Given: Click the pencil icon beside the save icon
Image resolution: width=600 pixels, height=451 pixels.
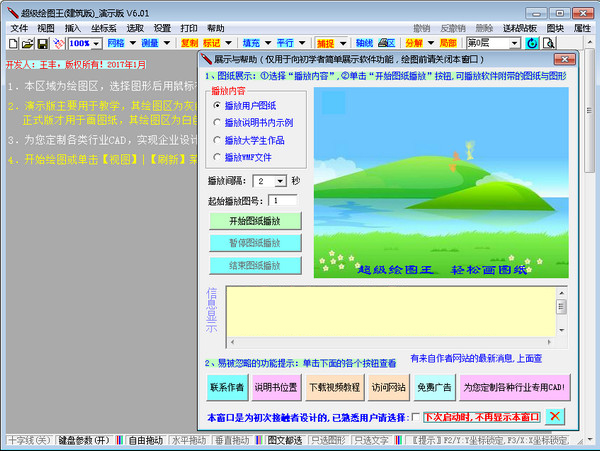Looking at the screenshot, I should (x=58, y=44).
